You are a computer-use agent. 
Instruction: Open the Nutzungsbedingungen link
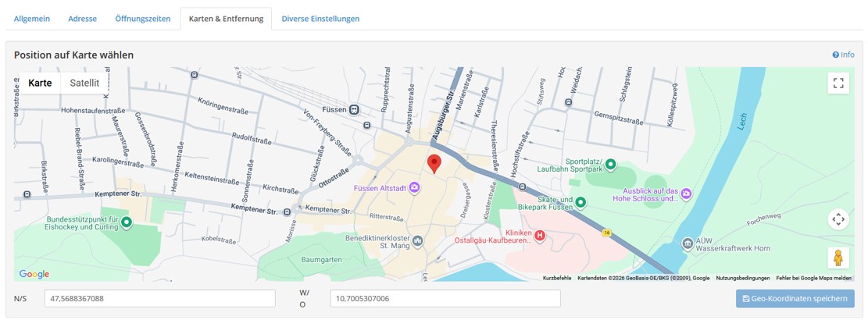(x=743, y=278)
